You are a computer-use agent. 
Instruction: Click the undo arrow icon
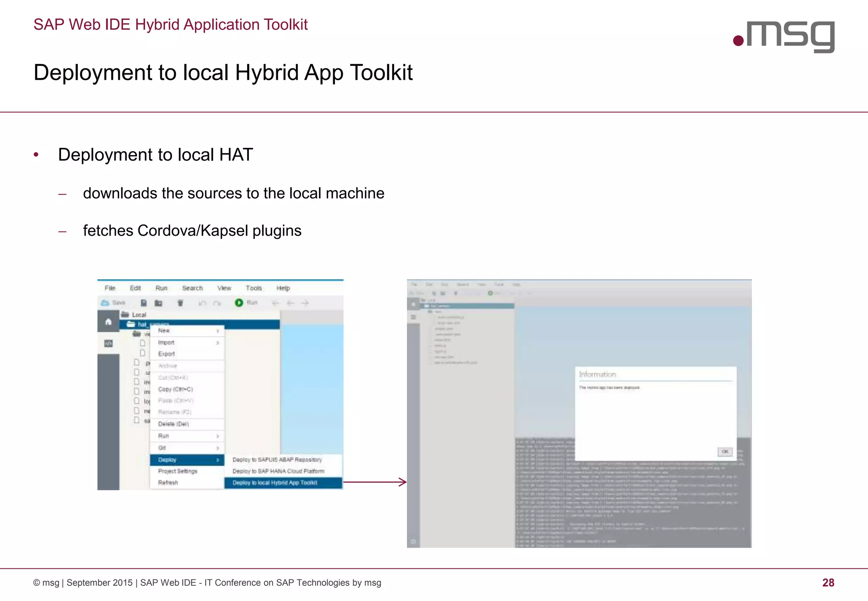(x=202, y=303)
